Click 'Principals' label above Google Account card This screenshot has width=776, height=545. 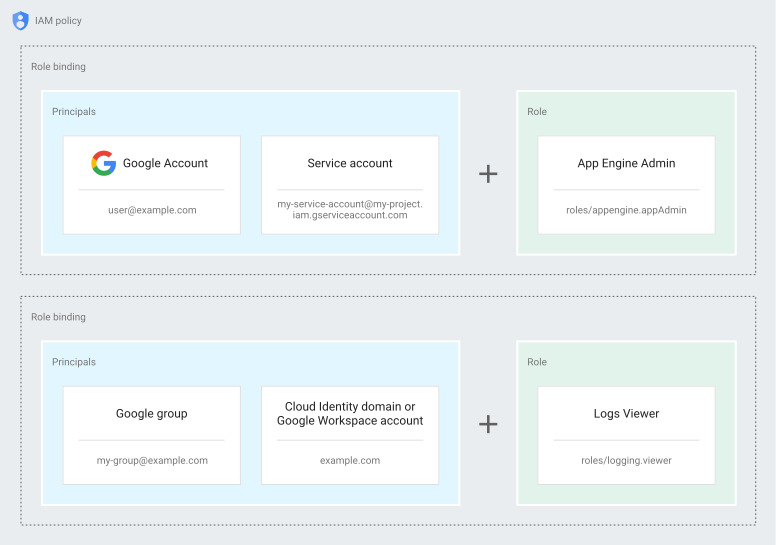tap(74, 112)
